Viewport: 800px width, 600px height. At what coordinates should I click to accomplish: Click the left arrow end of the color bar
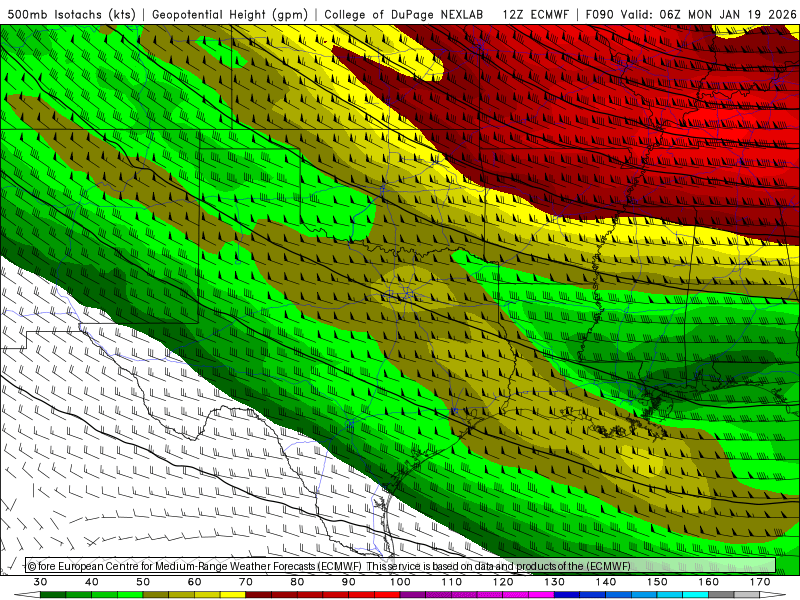click(27, 595)
